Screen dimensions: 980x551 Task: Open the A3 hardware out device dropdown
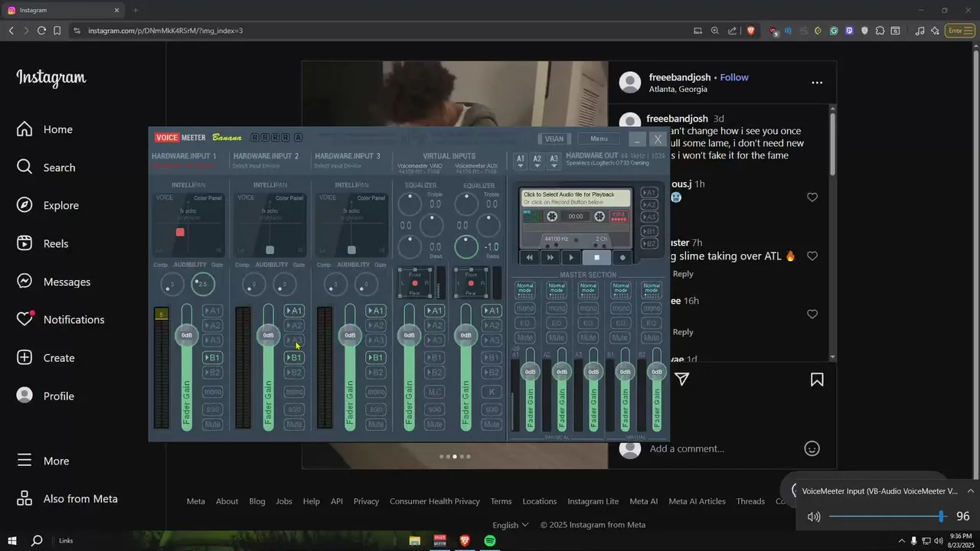554,161
